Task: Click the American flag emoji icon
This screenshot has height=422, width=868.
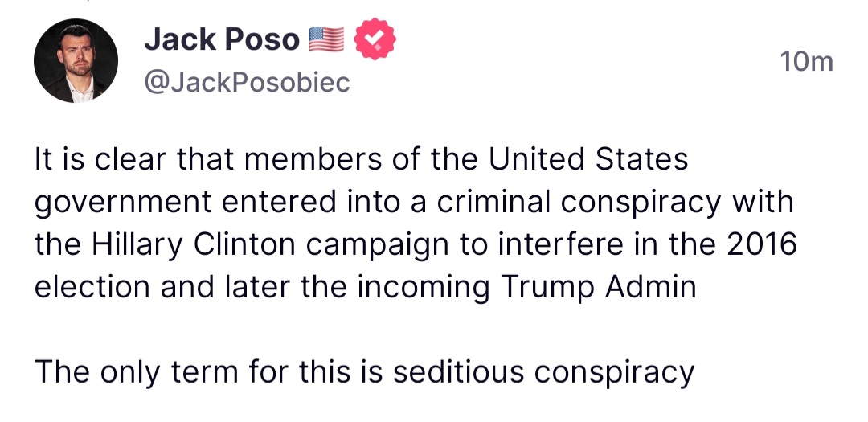Action: [x=326, y=40]
